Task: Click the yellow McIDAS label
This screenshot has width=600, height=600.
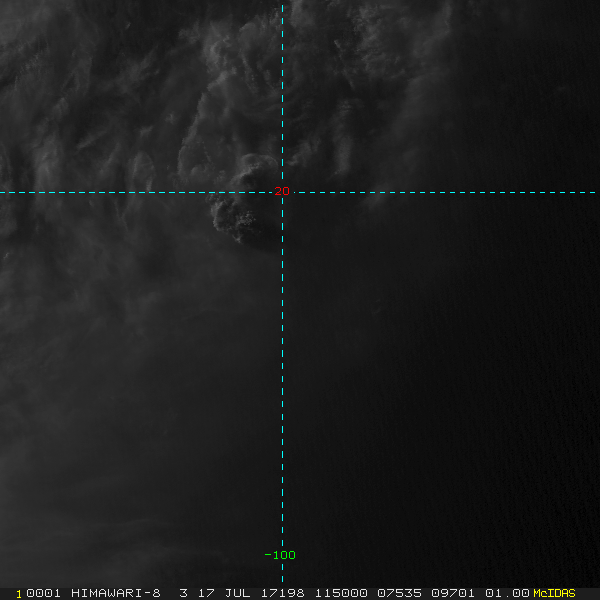Action: pyautogui.click(x=554, y=593)
